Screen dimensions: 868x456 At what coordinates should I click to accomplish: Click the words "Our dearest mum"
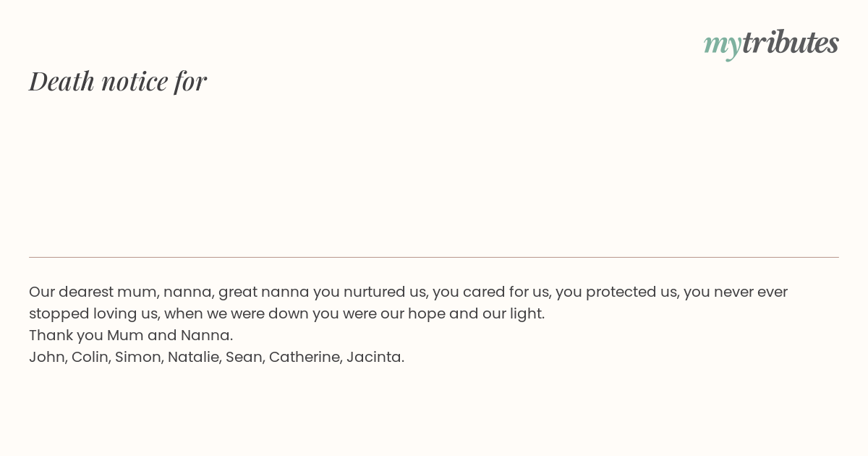pos(92,292)
